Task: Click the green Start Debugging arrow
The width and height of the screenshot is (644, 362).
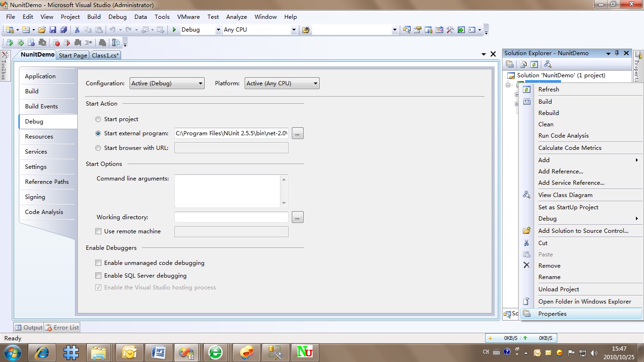Action: [174, 30]
